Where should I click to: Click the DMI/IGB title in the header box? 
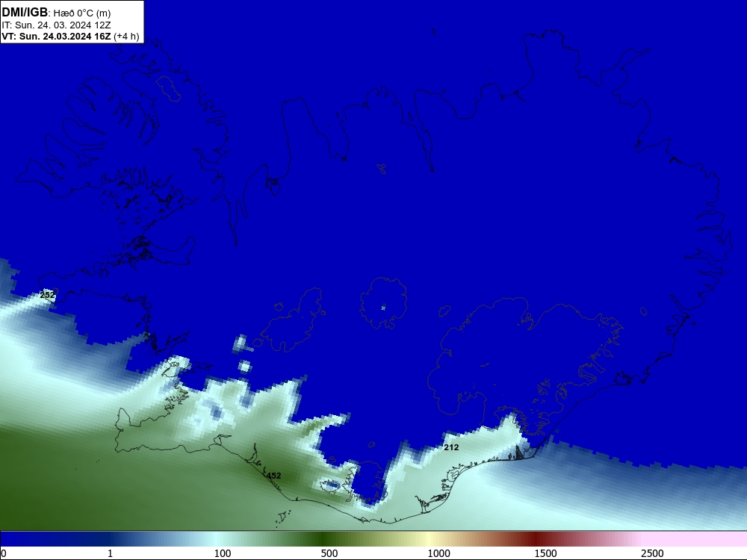pyautogui.click(x=25, y=13)
